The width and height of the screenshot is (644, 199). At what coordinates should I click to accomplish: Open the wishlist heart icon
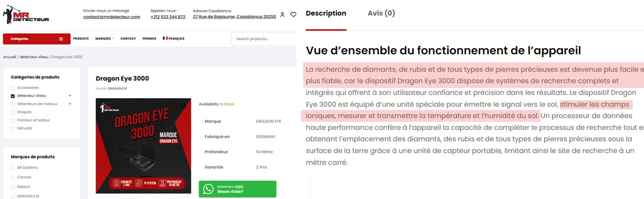pyautogui.click(x=293, y=14)
